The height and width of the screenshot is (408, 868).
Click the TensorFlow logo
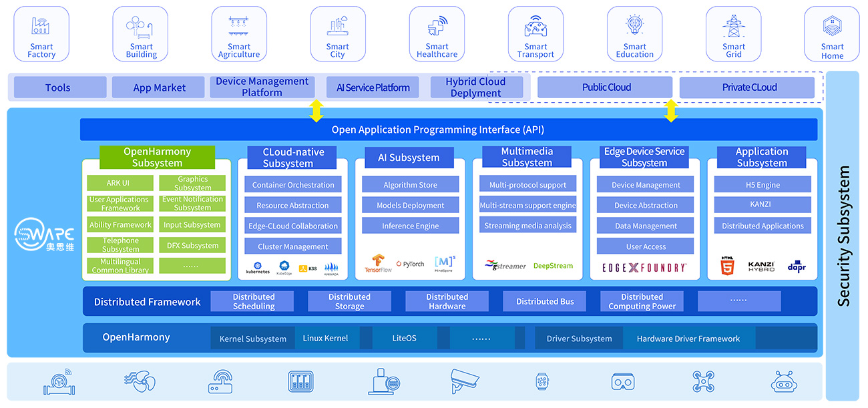[x=377, y=264]
